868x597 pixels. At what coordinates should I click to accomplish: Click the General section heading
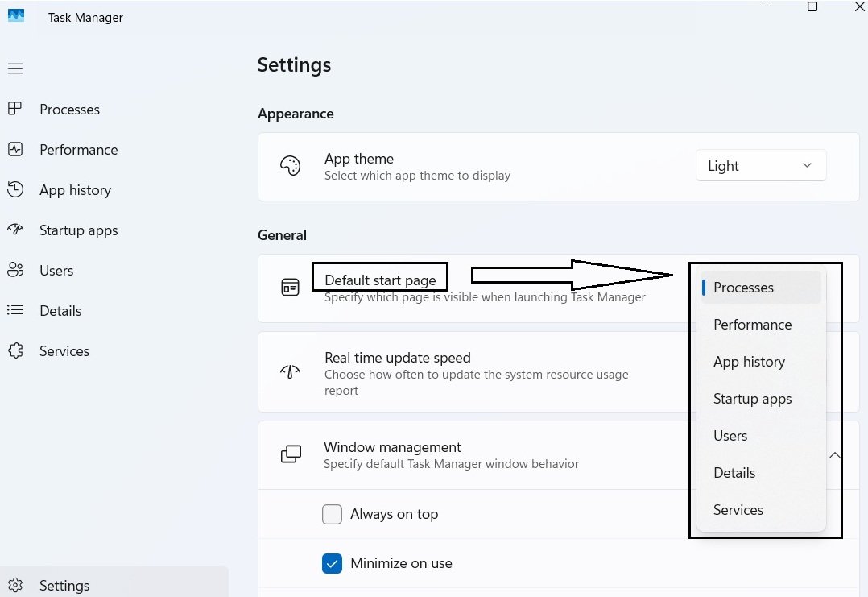[283, 235]
